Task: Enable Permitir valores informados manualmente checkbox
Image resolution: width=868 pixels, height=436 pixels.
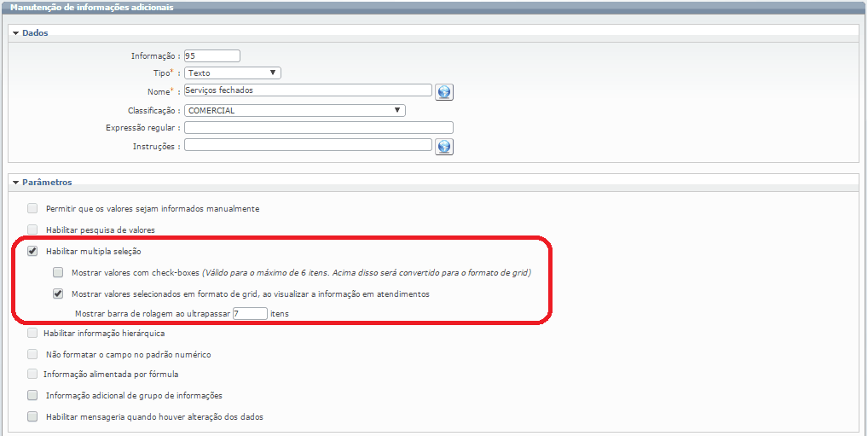Action: 32,208
